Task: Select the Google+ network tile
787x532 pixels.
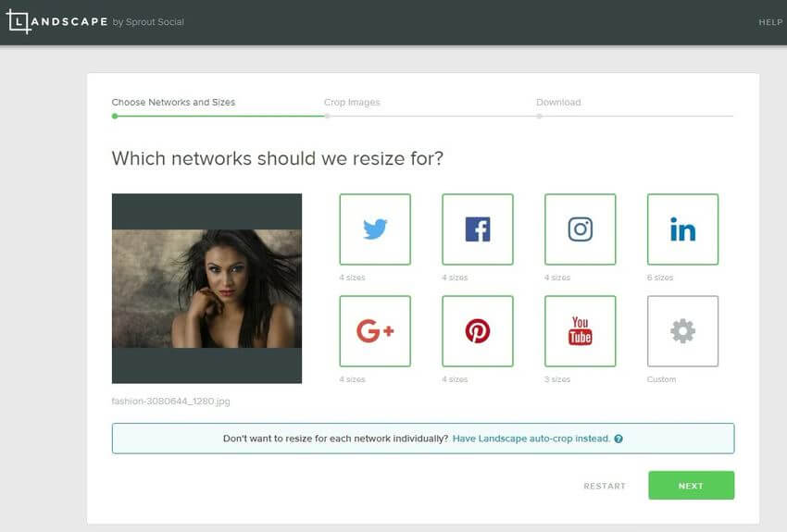Action: pyautogui.click(x=375, y=331)
